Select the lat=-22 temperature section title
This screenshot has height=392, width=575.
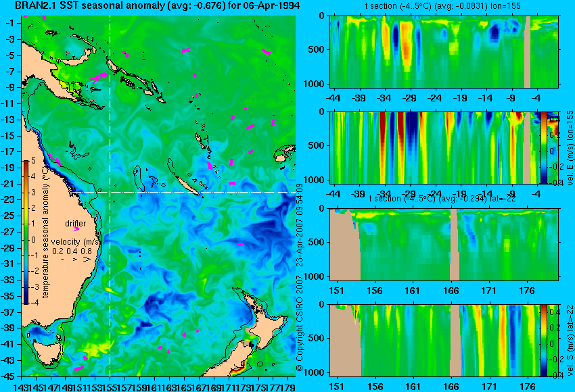442,199
